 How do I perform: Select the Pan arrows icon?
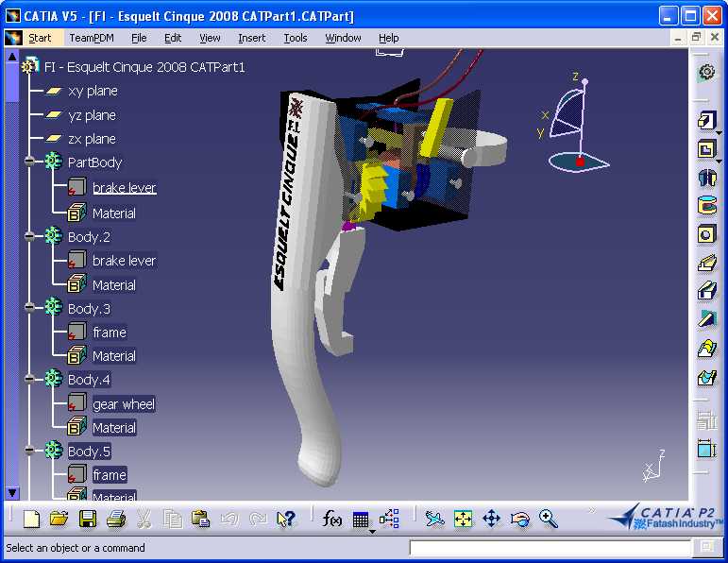click(491, 519)
